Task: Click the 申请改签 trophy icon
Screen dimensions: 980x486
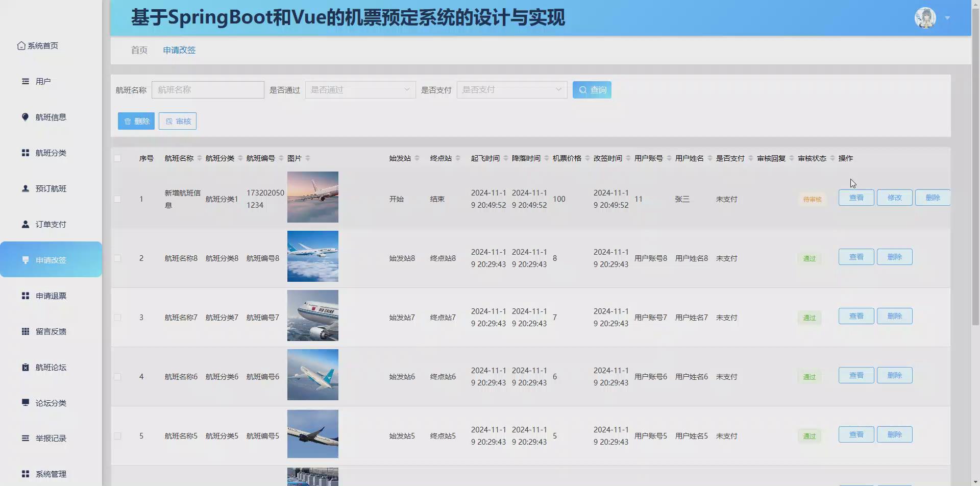Action: (x=25, y=260)
